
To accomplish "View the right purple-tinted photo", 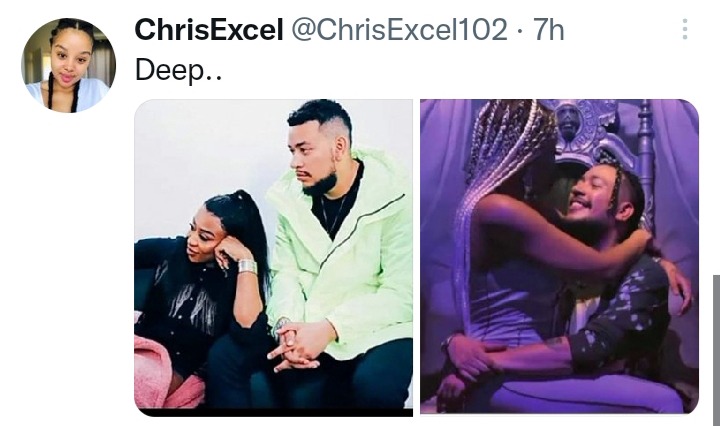I will coord(559,256).
